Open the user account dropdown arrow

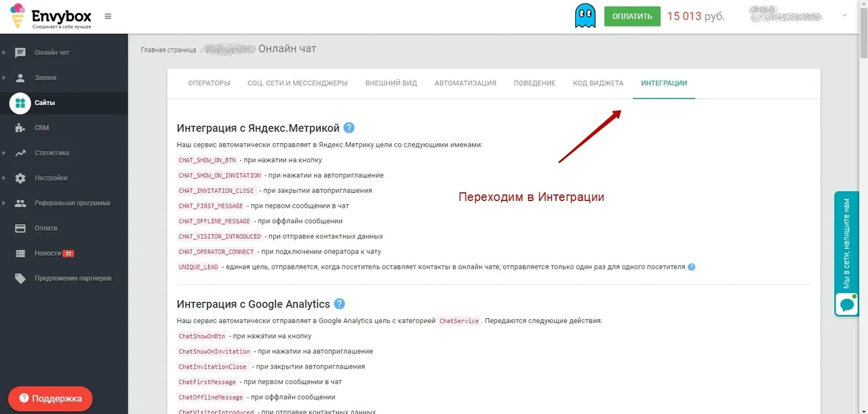point(844,16)
